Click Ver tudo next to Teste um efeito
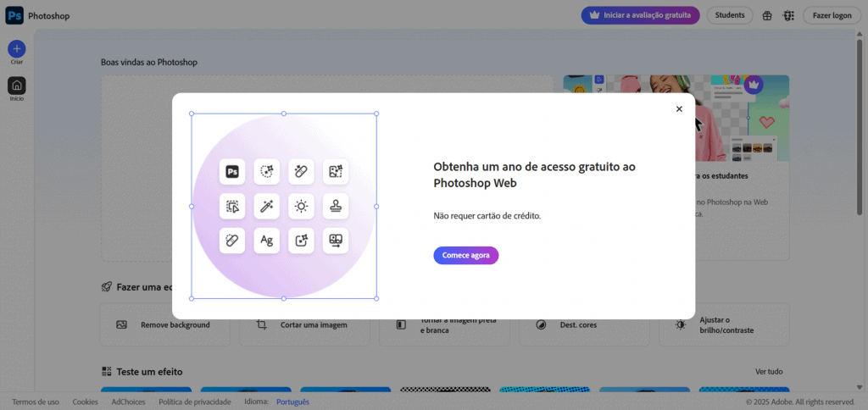 (769, 372)
